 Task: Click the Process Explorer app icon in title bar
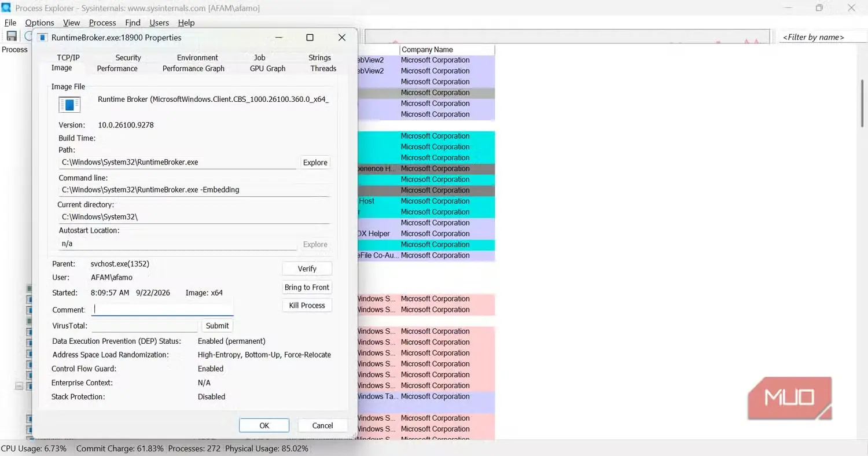point(6,8)
